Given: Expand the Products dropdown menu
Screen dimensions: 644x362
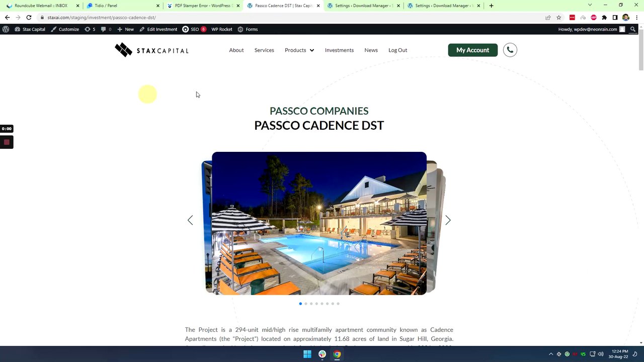Looking at the screenshot, I should pyautogui.click(x=299, y=50).
